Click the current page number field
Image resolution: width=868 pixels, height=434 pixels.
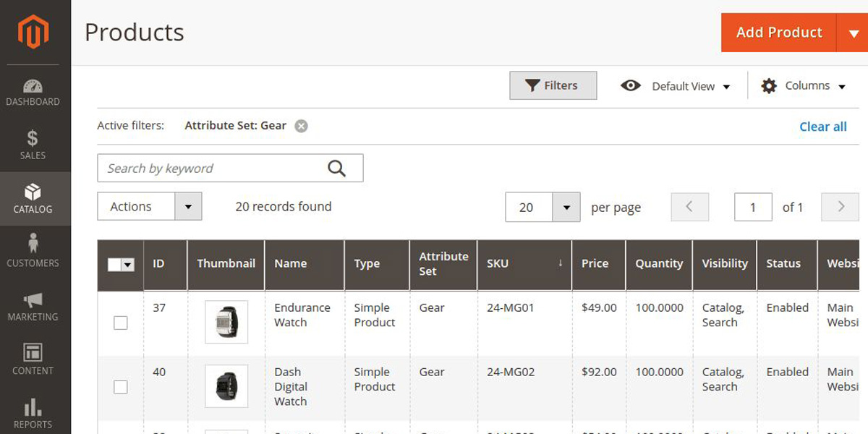click(x=753, y=207)
